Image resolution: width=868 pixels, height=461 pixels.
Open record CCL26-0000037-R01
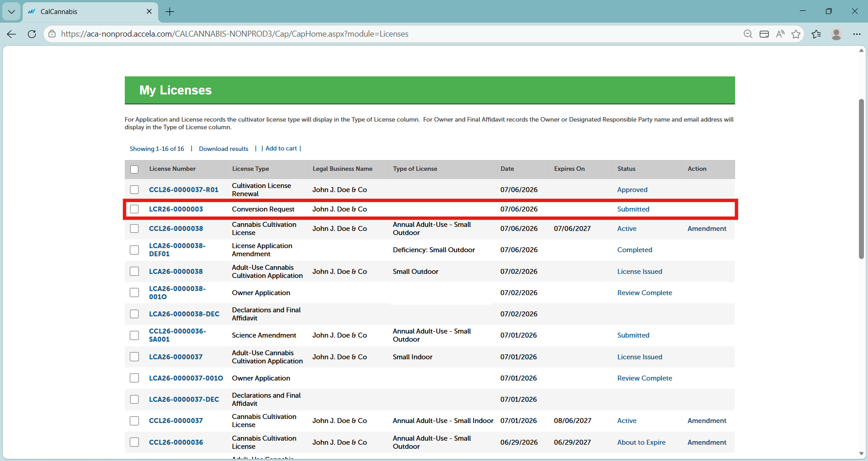tap(184, 190)
